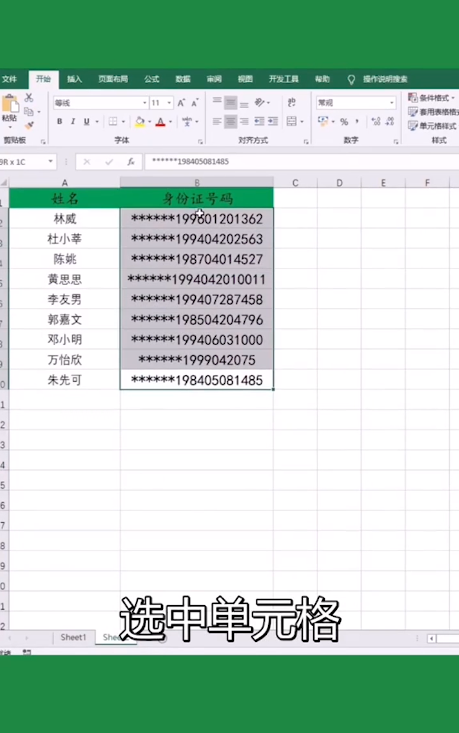This screenshot has height=733, width=459.
Task: Switch to the Insert (插入) tab
Action: (74, 79)
